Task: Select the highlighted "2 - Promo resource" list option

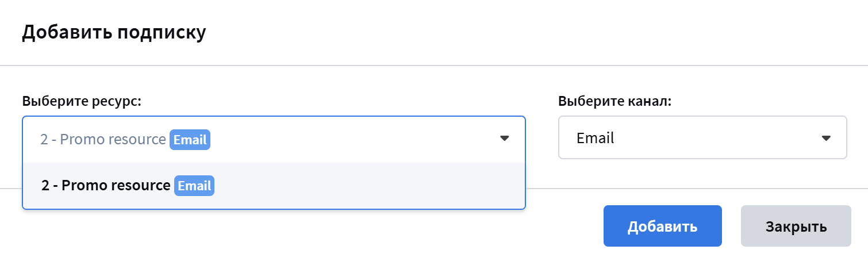Action: point(106,186)
